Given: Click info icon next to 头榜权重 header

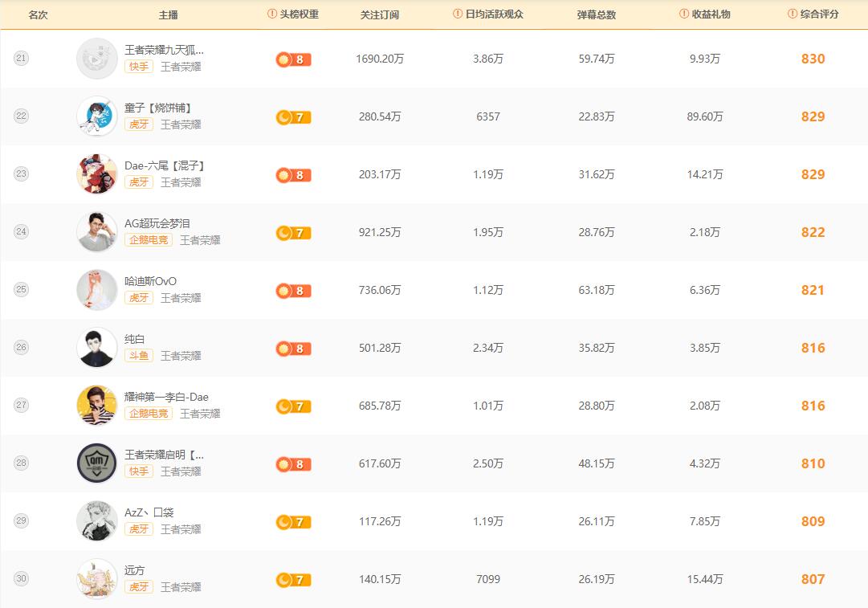Looking at the screenshot, I should (x=272, y=14).
